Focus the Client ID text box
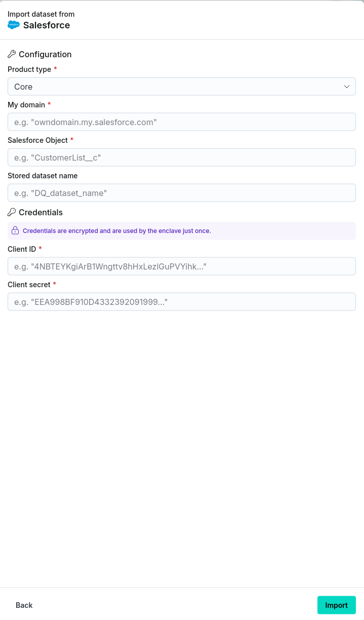 181,266
